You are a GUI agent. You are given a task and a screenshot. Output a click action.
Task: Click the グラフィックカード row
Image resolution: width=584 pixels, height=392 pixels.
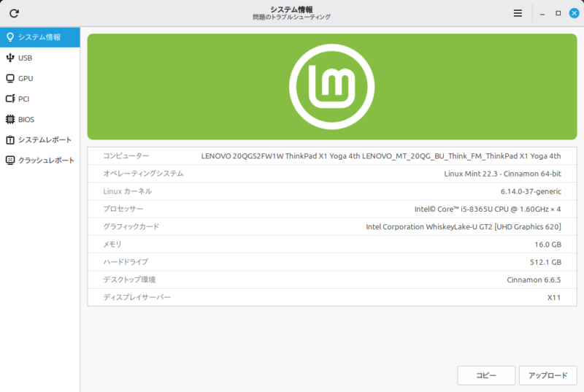(x=332, y=226)
